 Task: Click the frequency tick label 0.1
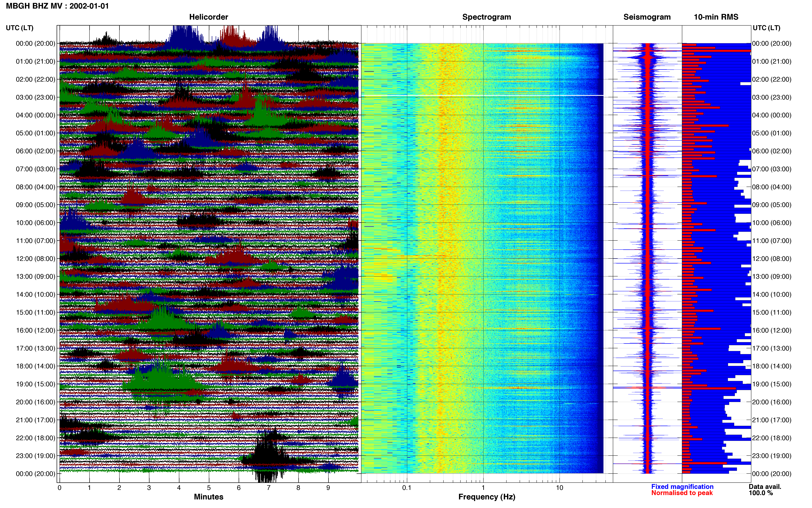407,488
